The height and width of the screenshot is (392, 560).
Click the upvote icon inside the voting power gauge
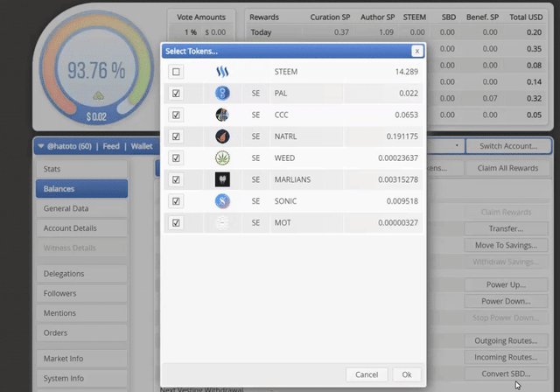coord(99,95)
